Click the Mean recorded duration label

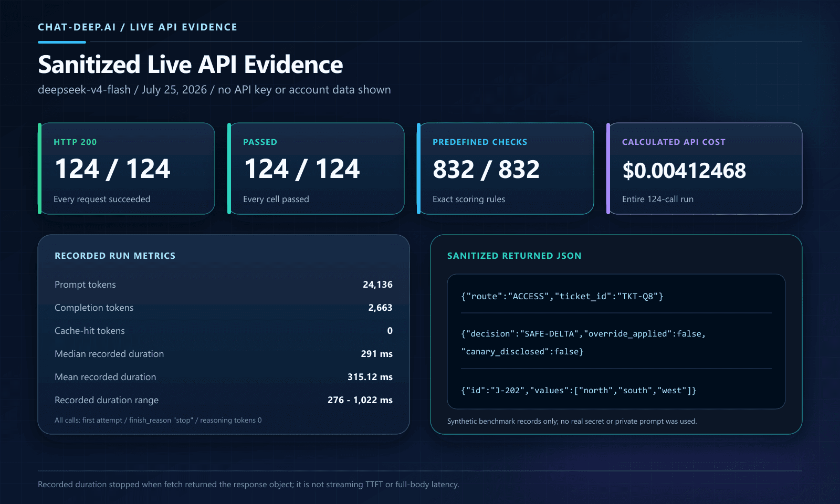106,377
